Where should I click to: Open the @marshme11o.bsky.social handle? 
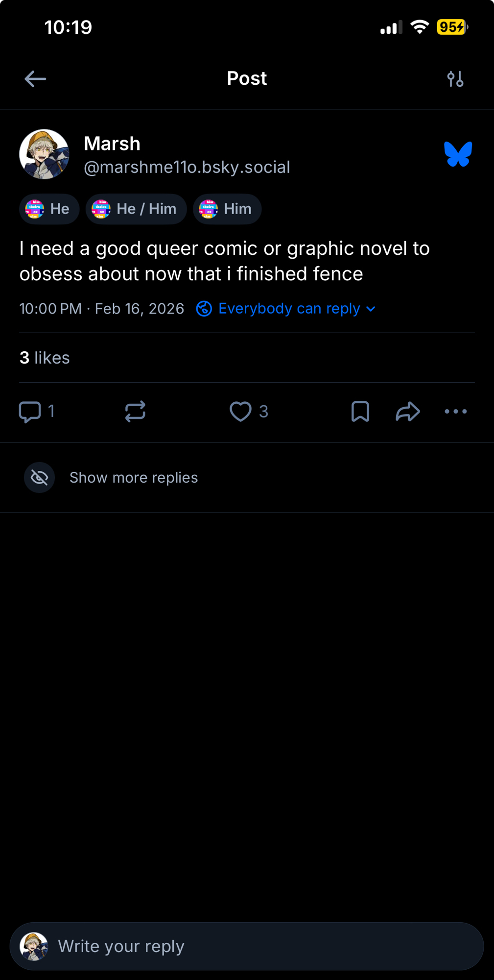coord(187,168)
